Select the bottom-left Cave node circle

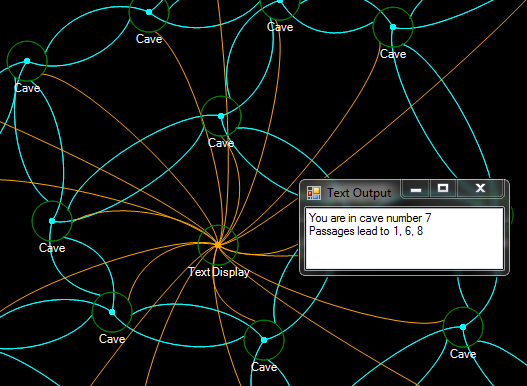tap(112, 312)
